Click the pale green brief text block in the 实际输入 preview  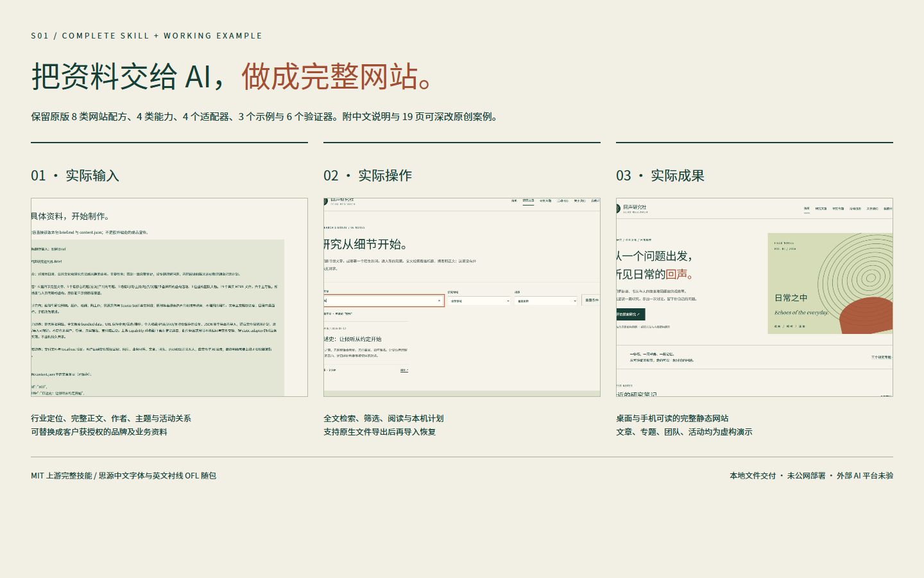point(157,318)
